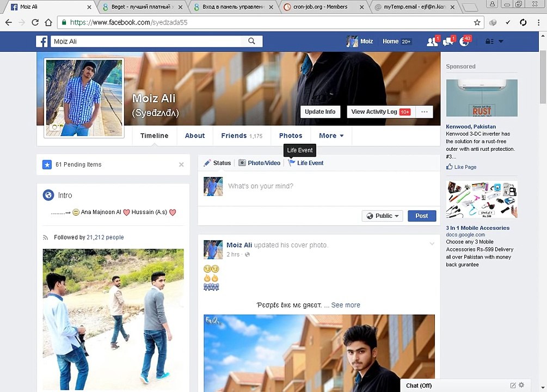This screenshot has height=392, width=547.
Task: Switch to the About tab
Action: [x=195, y=136]
